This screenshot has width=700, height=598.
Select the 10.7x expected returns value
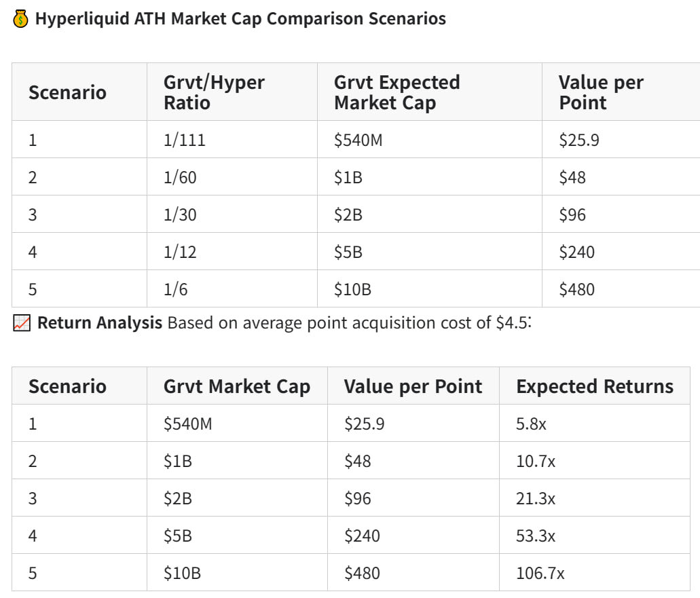click(536, 462)
